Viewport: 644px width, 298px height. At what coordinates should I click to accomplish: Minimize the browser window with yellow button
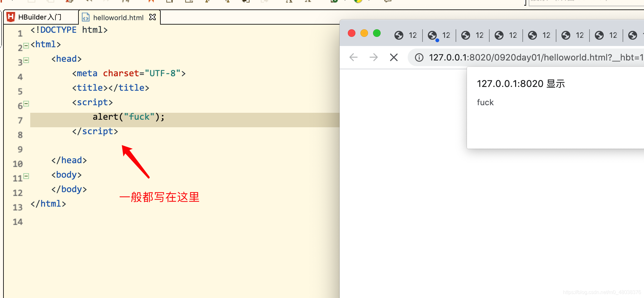click(364, 33)
